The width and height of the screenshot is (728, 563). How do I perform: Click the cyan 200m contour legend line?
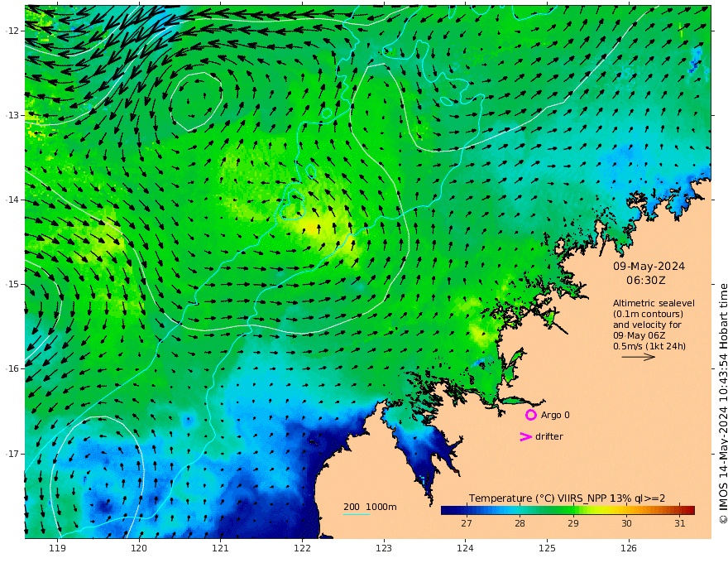tap(357, 514)
